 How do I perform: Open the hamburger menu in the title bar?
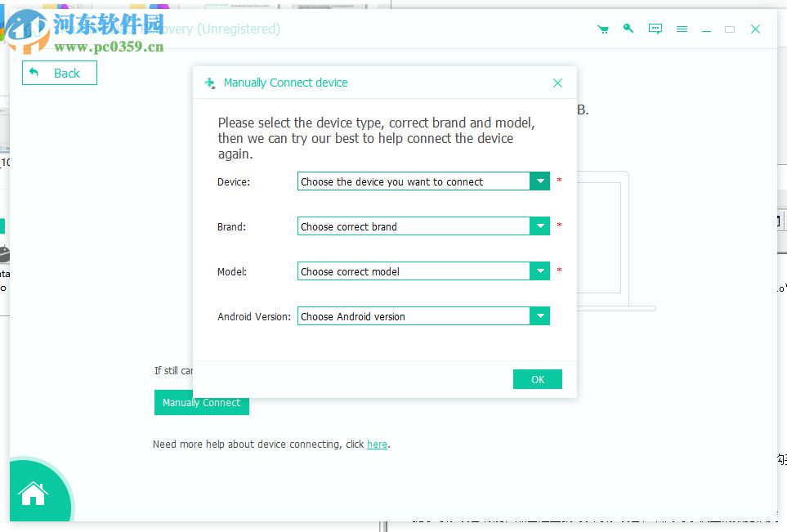(x=682, y=29)
